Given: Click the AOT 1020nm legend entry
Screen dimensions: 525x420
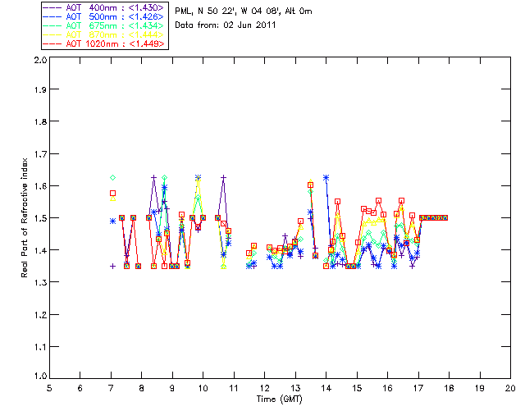Looking at the screenshot, I should 105,43.
